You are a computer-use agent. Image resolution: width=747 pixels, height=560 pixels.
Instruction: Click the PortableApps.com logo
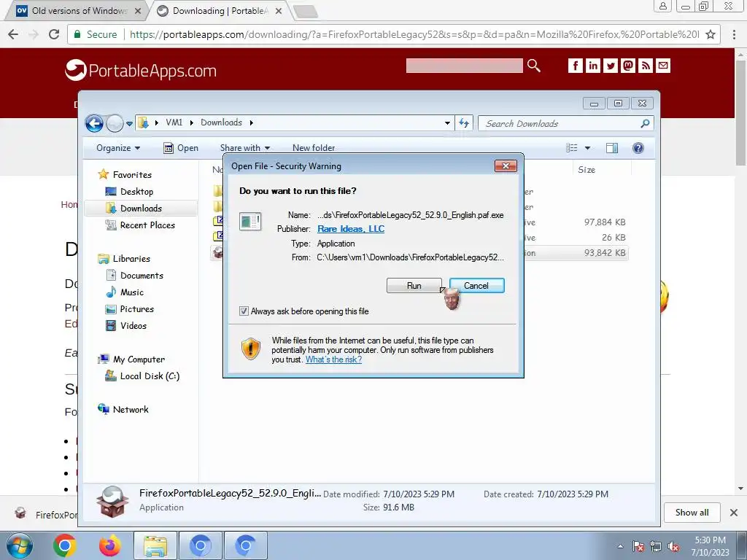(x=141, y=71)
